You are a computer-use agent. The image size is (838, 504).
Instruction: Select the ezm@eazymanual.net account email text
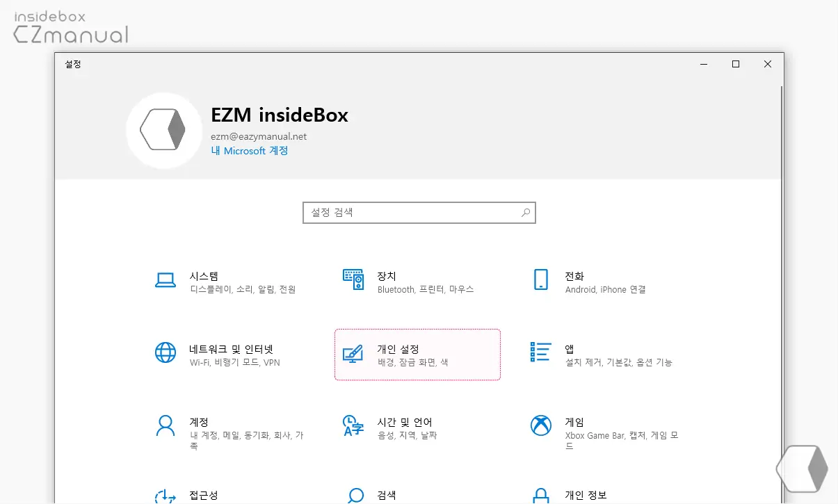tap(259, 136)
